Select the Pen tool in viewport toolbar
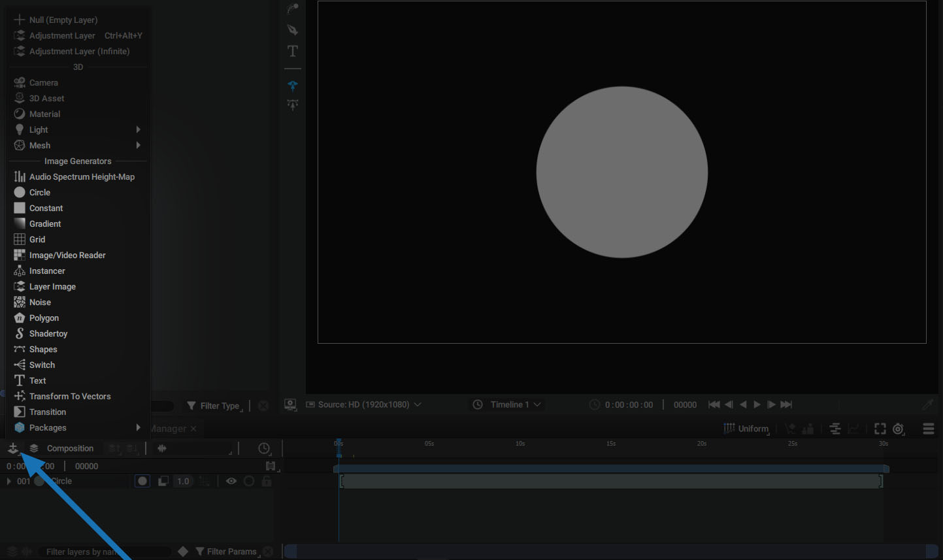The width and height of the screenshot is (943, 560). (x=293, y=30)
